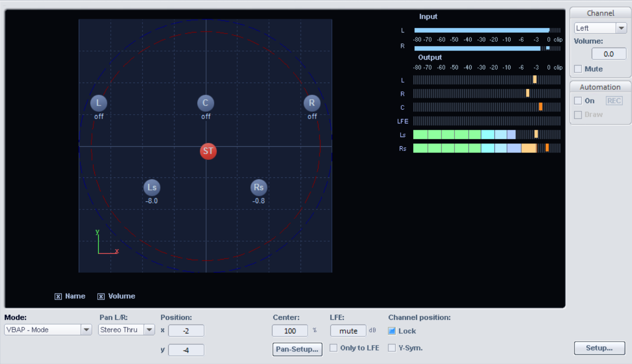Toggle the Volume display checkbox
The image size is (632, 364).
click(x=101, y=296)
